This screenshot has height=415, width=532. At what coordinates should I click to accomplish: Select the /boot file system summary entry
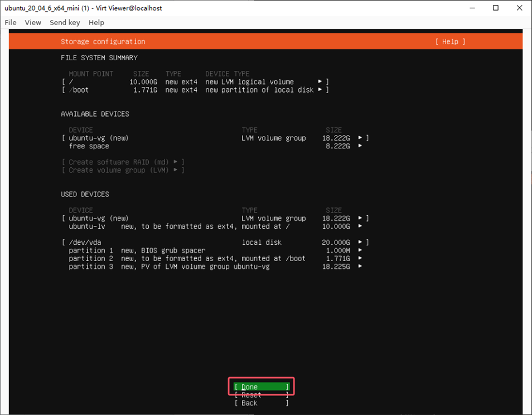click(x=195, y=90)
